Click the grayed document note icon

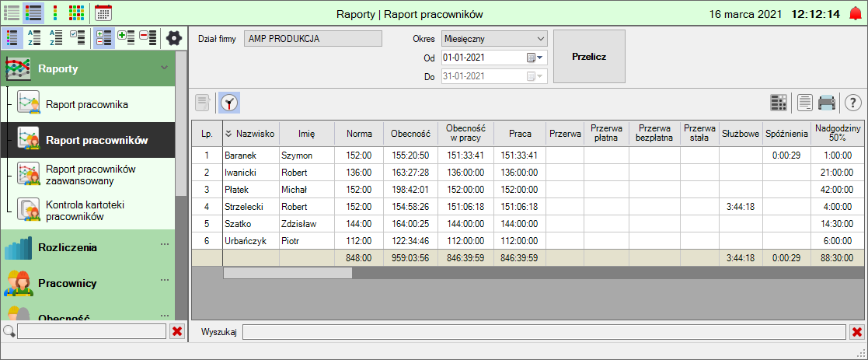click(x=203, y=103)
